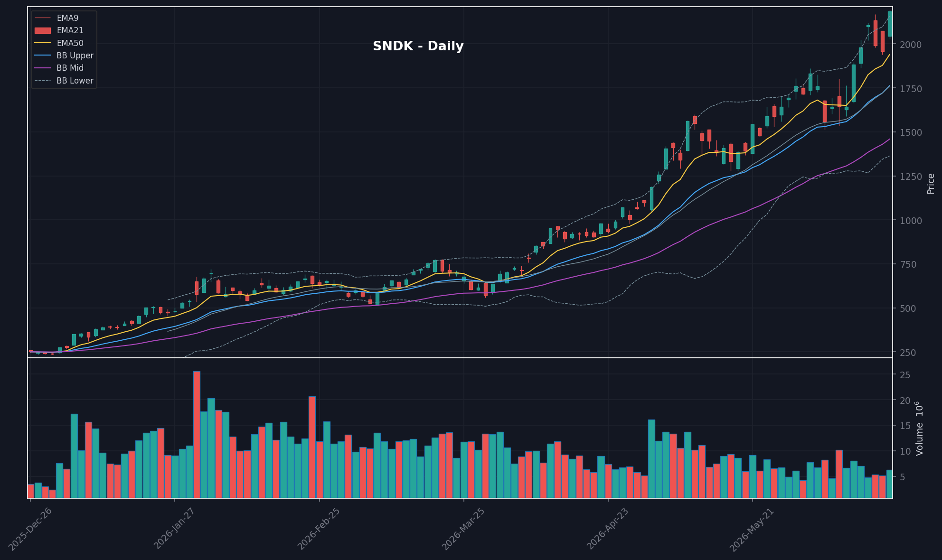Click the dashed BB Lower legend line sample
This screenshot has width=942, height=560.
coord(43,81)
